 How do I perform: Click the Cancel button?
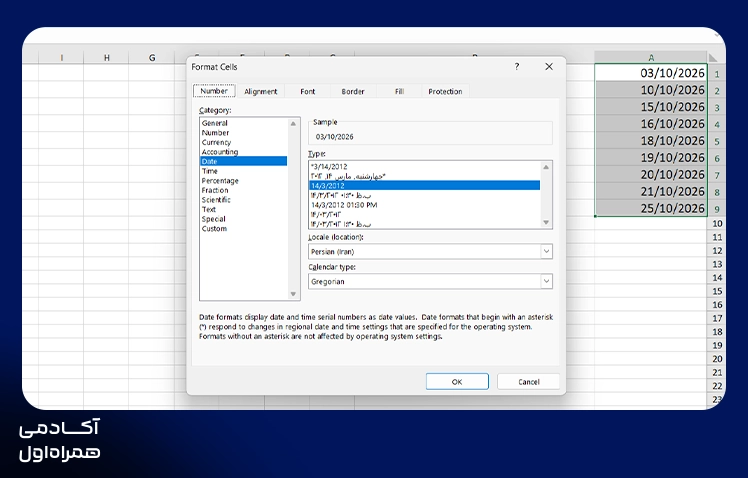529,382
